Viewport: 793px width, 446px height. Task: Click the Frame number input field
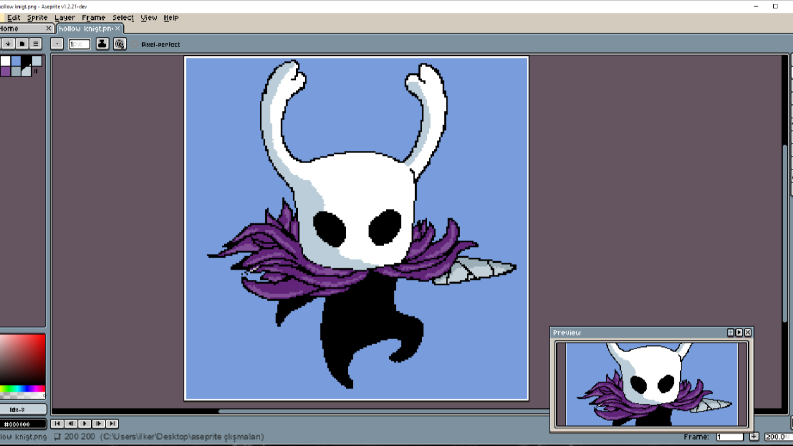coord(730,436)
